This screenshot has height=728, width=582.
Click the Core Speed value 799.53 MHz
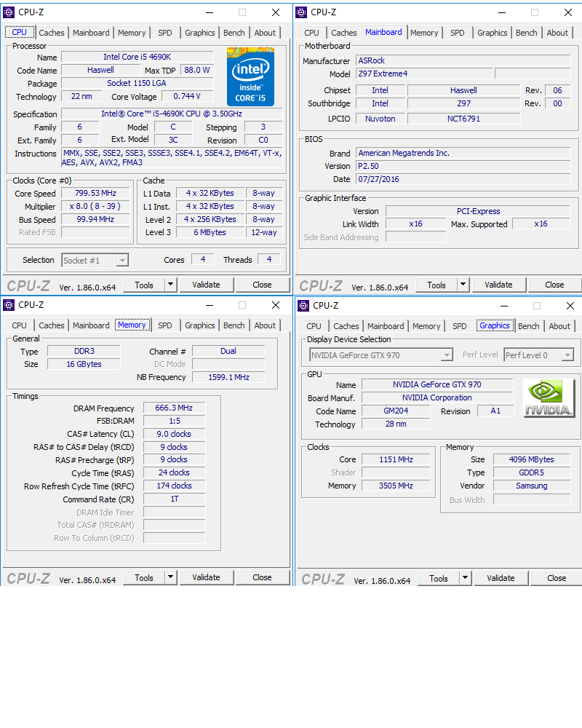[x=95, y=193]
